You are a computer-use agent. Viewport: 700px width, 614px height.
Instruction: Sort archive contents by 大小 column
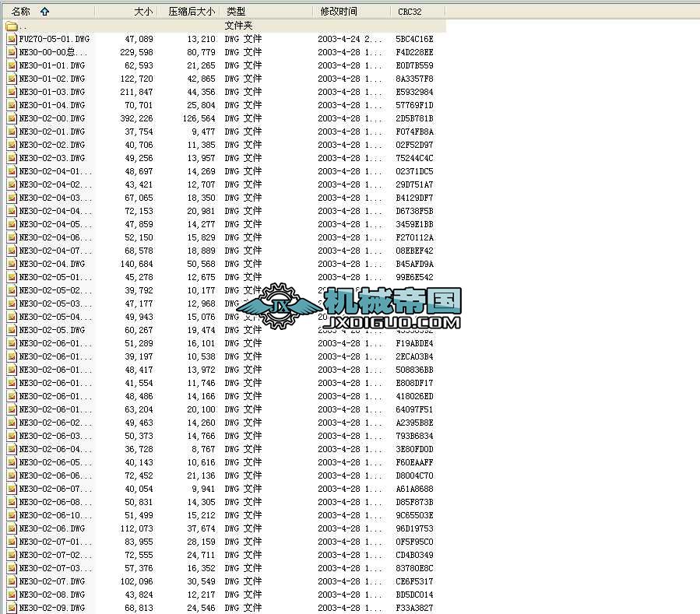click(142, 11)
